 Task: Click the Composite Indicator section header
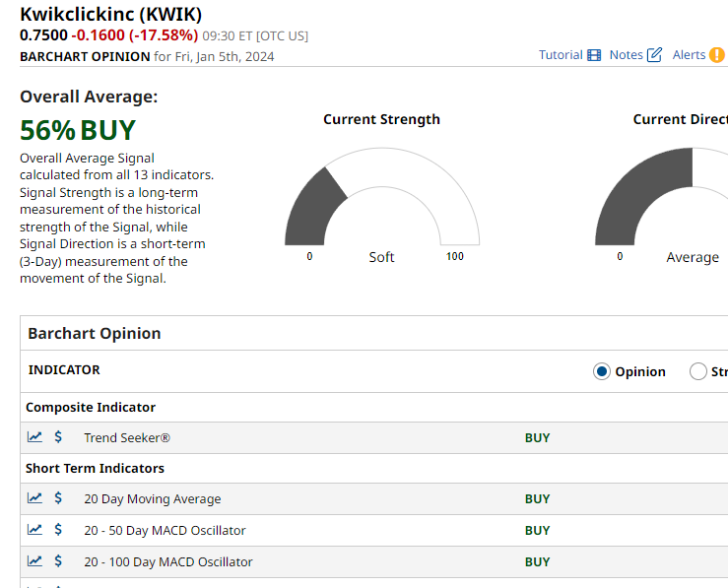91,407
